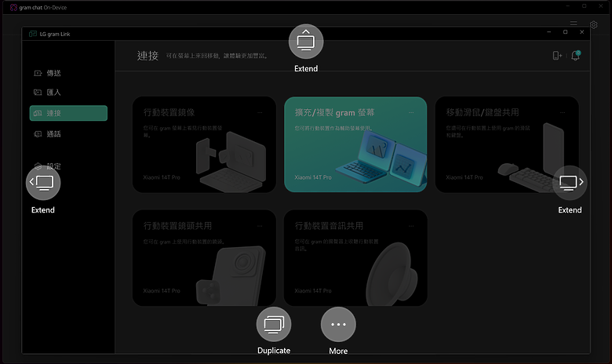Choose Extend to the right display
The width and height of the screenshot is (612, 364).
[570, 183]
